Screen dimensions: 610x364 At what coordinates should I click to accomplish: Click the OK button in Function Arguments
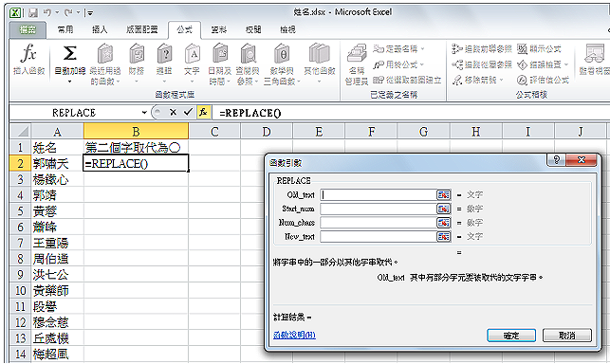511,336
